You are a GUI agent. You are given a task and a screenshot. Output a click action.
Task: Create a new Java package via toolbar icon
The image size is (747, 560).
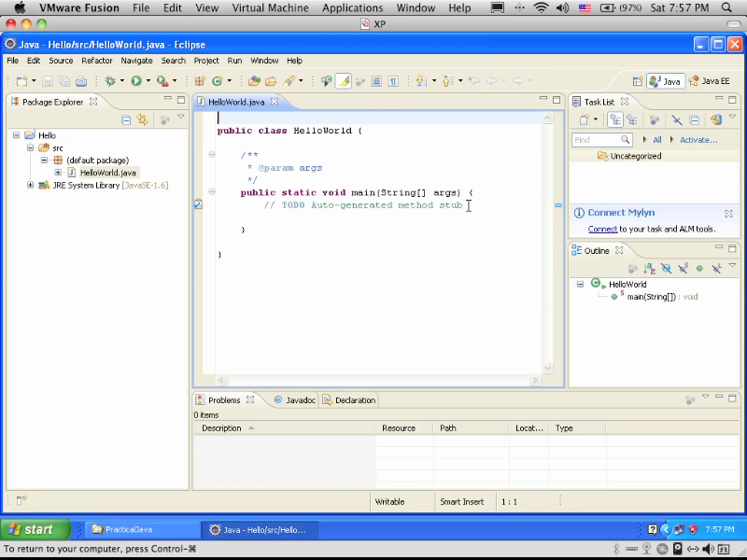click(x=200, y=81)
